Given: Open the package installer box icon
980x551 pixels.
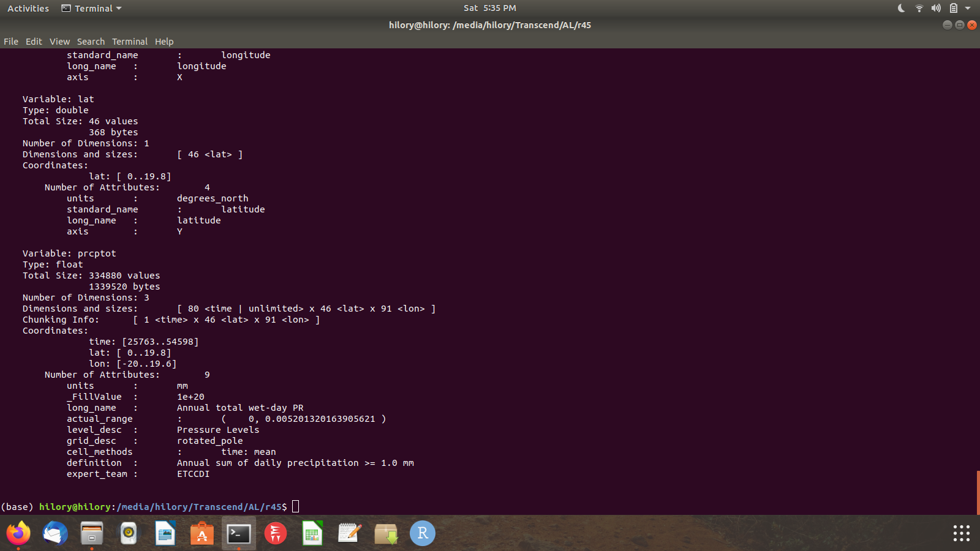Looking at the screenshot, I should click(x=386, y=533).
